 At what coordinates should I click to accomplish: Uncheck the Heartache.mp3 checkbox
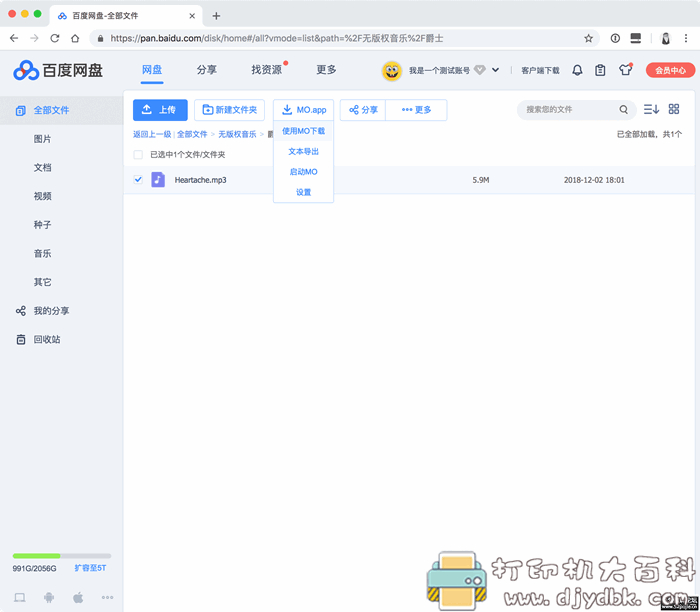click(138, 179)
